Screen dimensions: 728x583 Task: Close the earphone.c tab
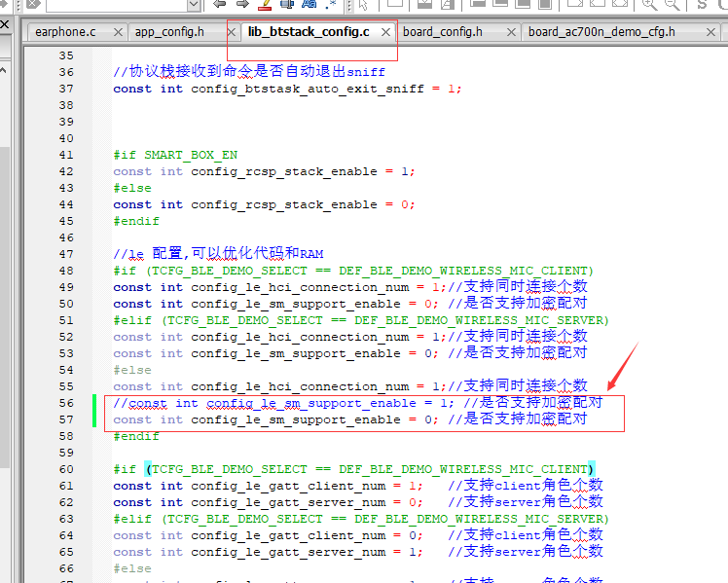pyautogui.click(x=119, y=32)
